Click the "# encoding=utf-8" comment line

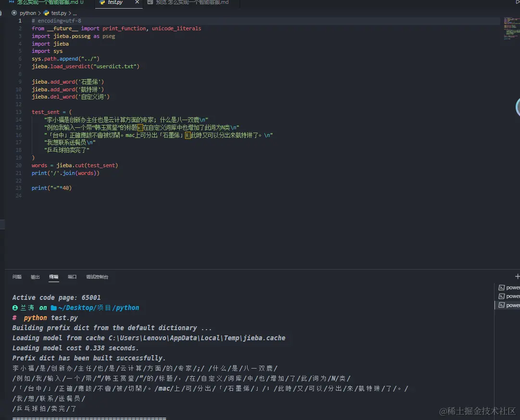tap(56, 21)
